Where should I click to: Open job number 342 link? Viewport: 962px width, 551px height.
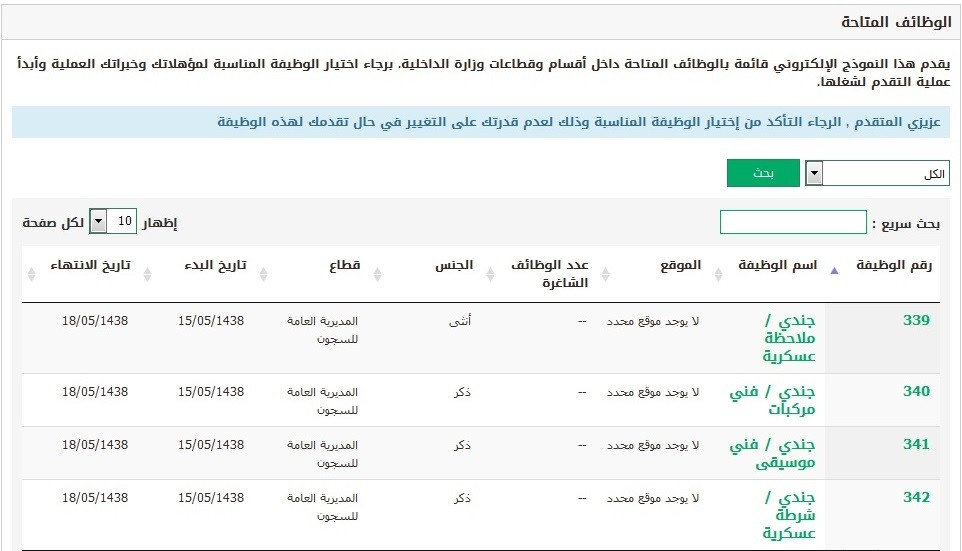click(x=916, y=498)
